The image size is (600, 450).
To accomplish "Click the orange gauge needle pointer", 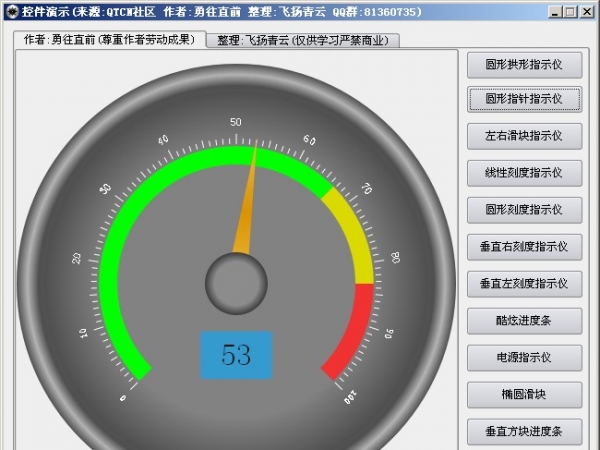I will pyautogui.click(x=247, y=208).
